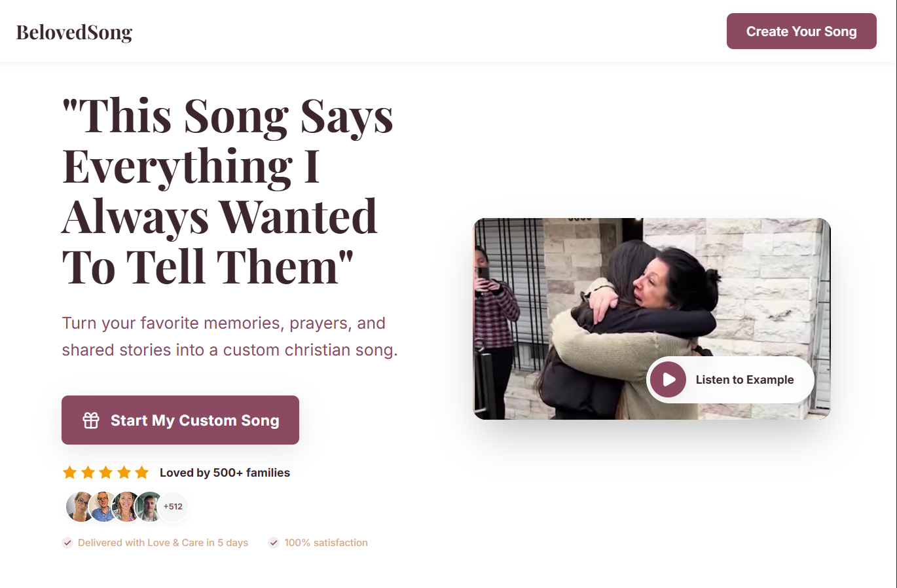Open the BelovedSong home logo

pyautogui.click(x=74, y=31)
